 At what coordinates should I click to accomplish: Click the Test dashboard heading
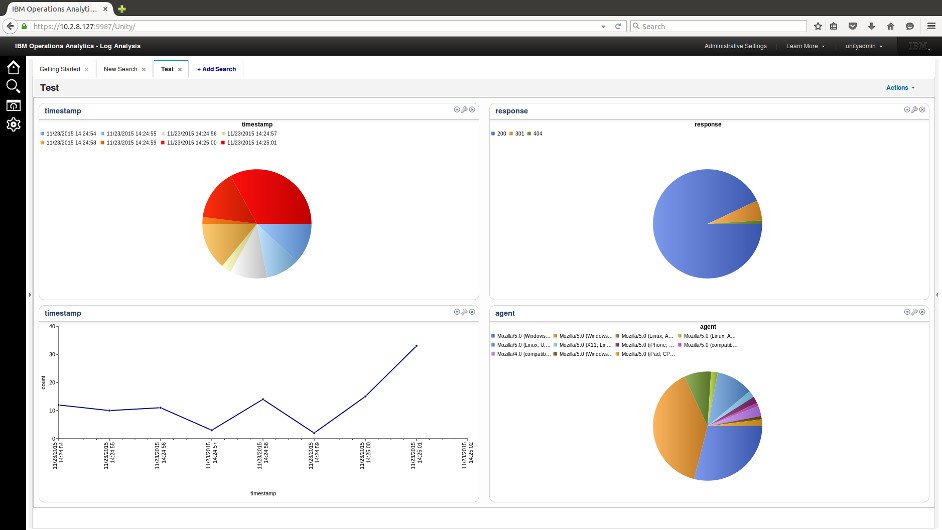[49, 88]
